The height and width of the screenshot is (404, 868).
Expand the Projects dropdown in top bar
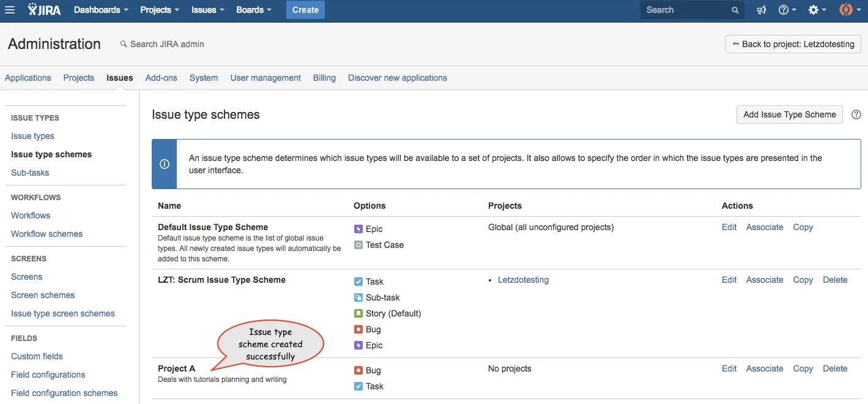159,10
